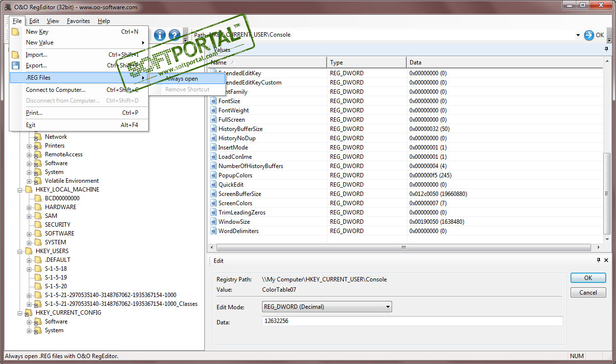Select the SOFTWARE key under HKEY_LOCAL_MACHINE
This screenshot has height=364, width=616.
pos(60,234)
